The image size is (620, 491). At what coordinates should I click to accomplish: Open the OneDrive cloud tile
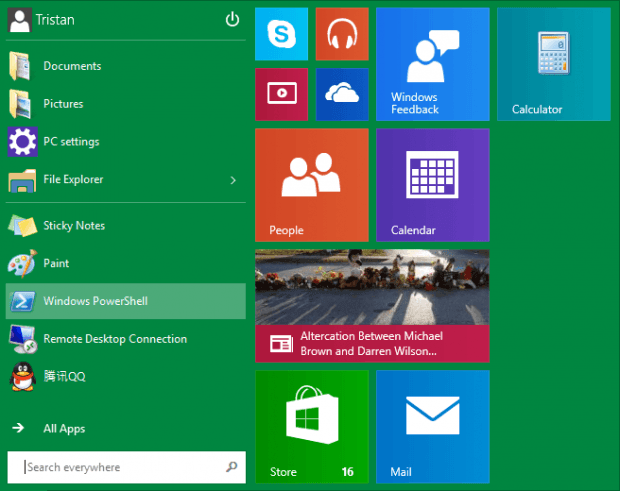(x=342, y=94)
